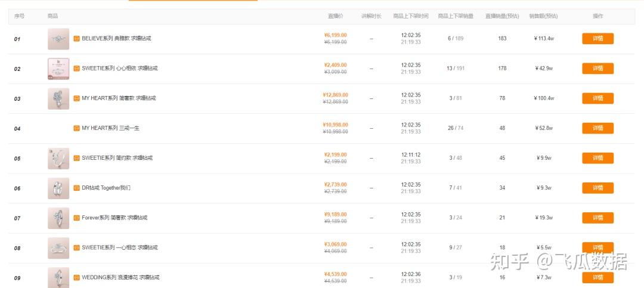Click the 直播价 column header
This screenshot has width=644, height=288.
[x=336, y=16]
